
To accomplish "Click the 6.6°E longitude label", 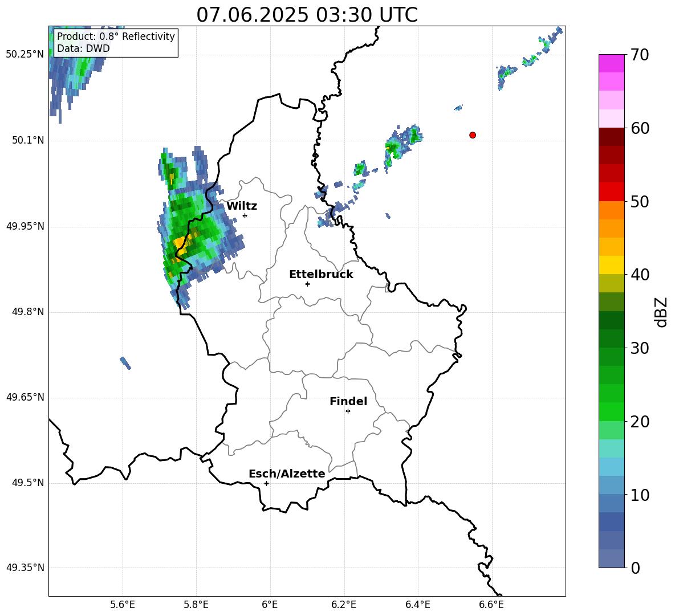I will pos(491,605).
